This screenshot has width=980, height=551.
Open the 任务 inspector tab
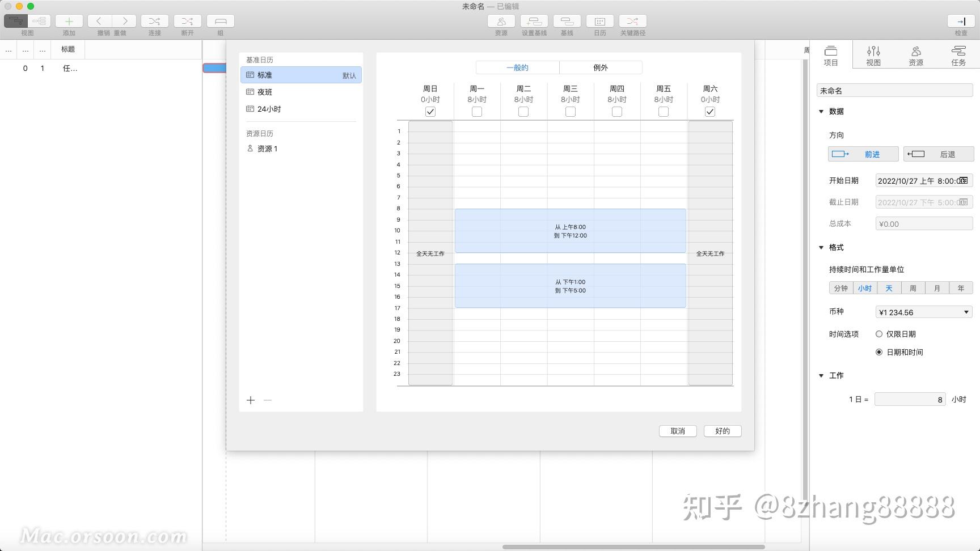tap(958, 56)
